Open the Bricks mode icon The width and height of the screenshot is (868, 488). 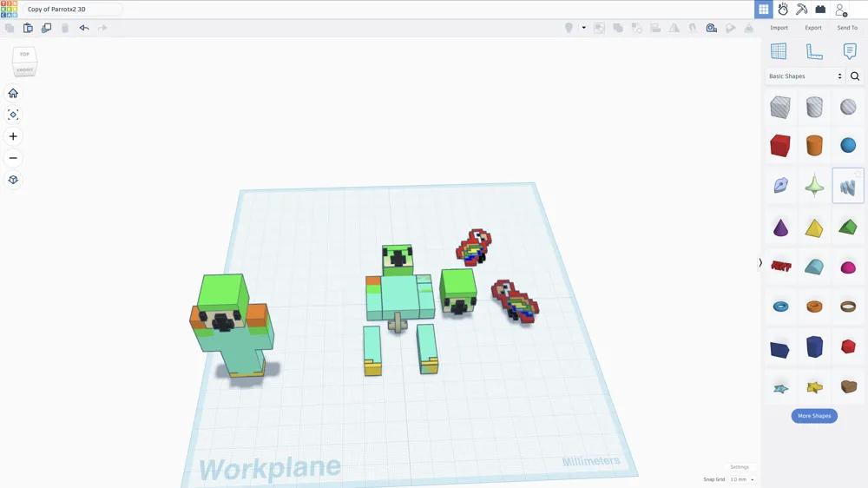[x=820, y=9]
